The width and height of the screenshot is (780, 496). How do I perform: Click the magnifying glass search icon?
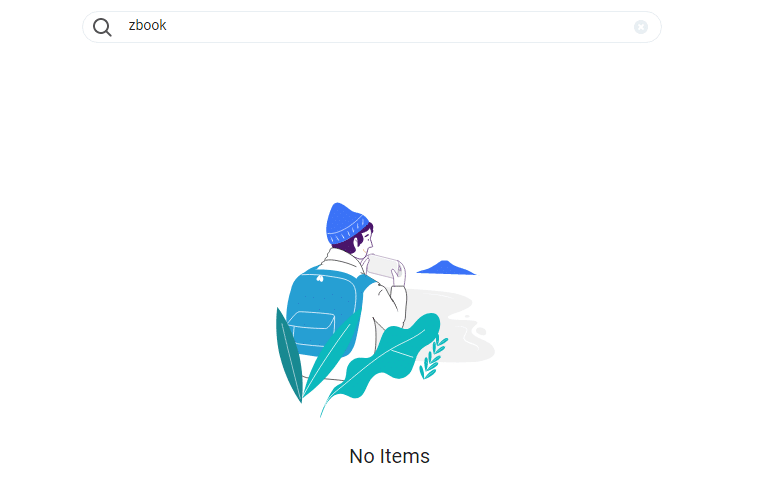click(102, 27)
